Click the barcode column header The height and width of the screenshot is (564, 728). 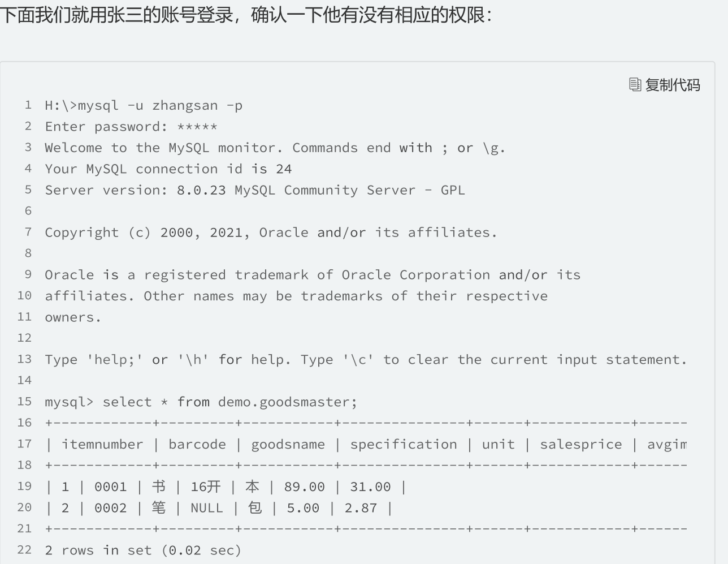(x=197, y=445)
